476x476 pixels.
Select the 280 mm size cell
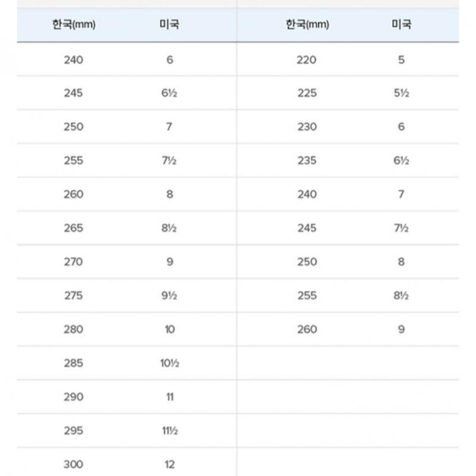point(74,330)
